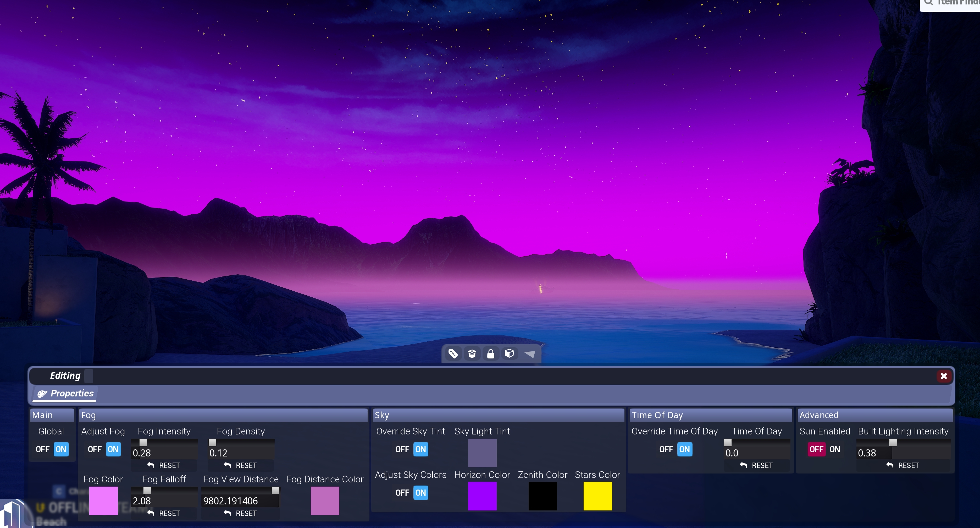Screen dimensions: 980x528
Task: Click the Time Of Day 0.0 field
Action: point(757,453)
